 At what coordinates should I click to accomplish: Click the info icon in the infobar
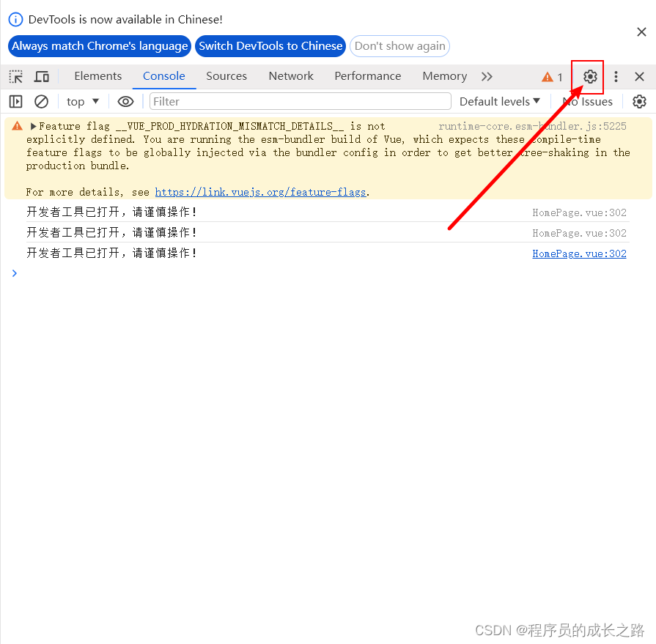[x=16, y=20]
